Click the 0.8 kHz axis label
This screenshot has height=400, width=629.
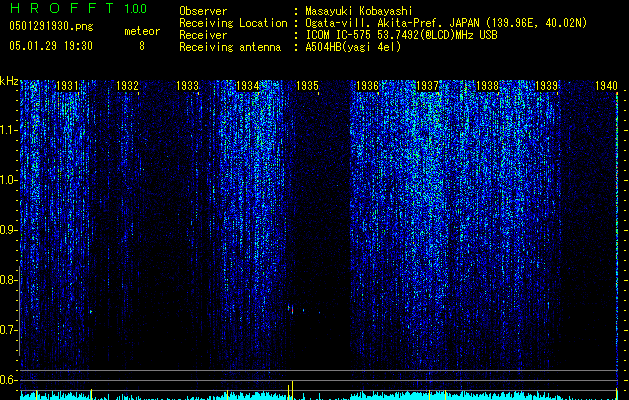8,280
